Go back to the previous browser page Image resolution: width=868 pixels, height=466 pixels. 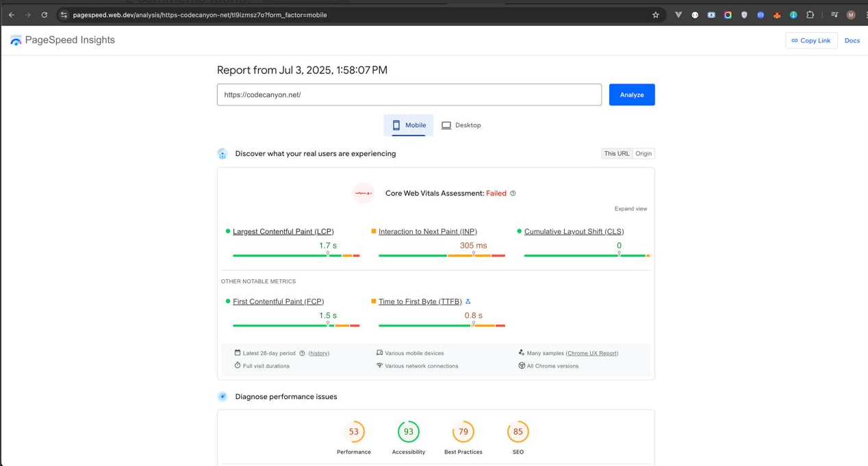tap(11, 14)
